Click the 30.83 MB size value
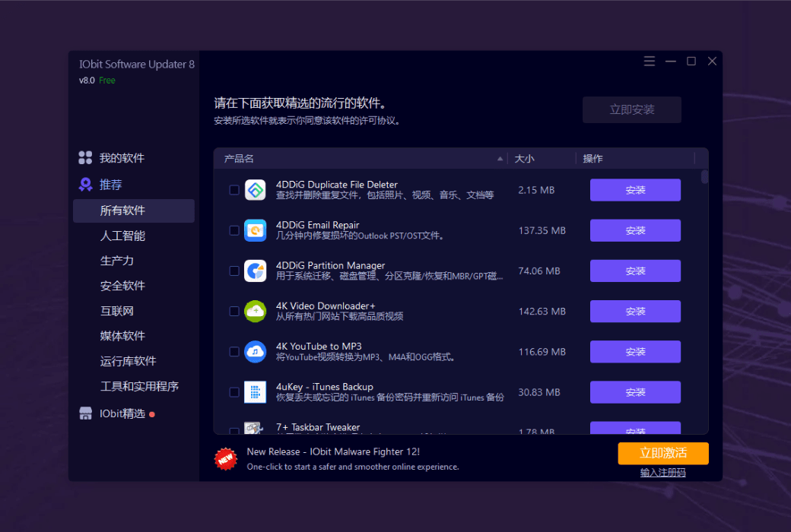This screenshot has width=791, height=532. pos(539,392)
